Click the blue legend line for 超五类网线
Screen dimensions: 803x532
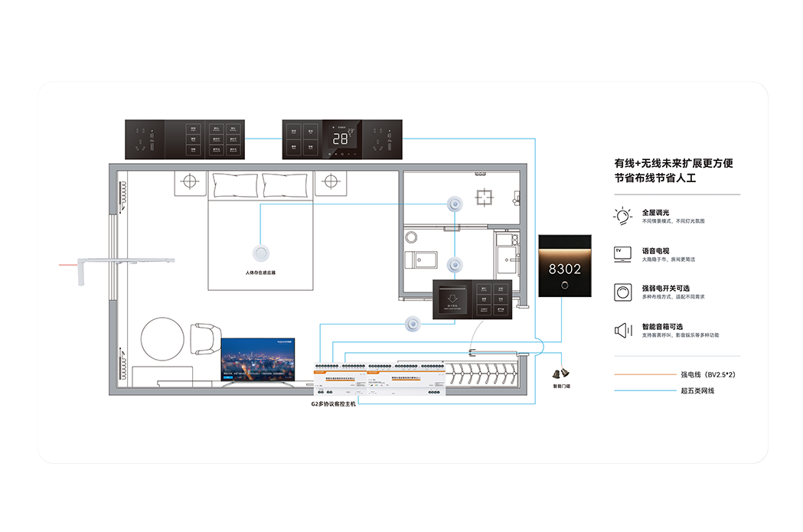tap(645, 390)
